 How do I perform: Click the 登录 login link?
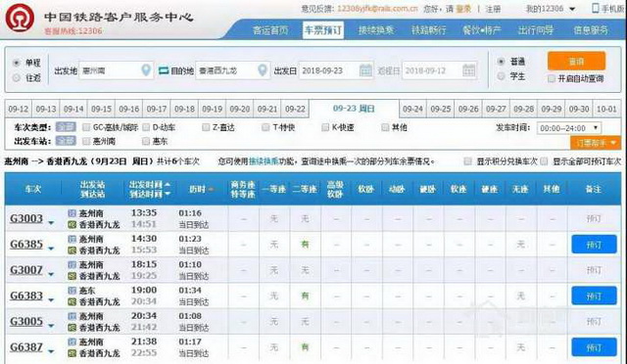[x=463, y=9]
